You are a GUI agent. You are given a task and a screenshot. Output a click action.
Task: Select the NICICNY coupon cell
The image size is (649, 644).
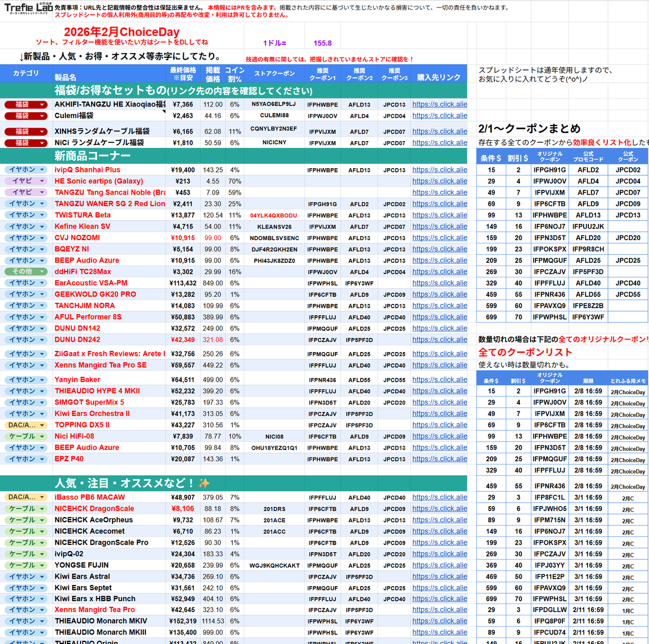click(274, 142)
